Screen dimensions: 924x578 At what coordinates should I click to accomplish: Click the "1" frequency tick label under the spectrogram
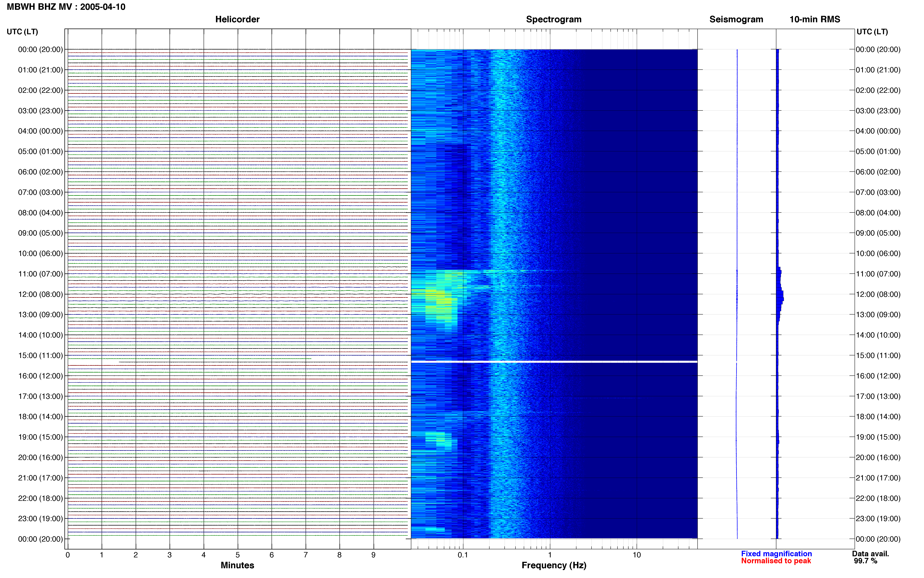click(550, 555)
